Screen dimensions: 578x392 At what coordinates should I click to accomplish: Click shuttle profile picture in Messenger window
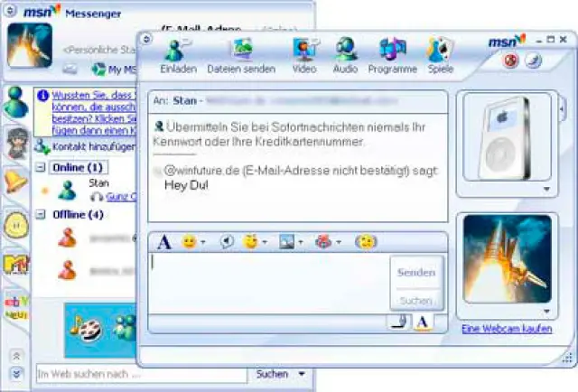[x=30, y=45]
